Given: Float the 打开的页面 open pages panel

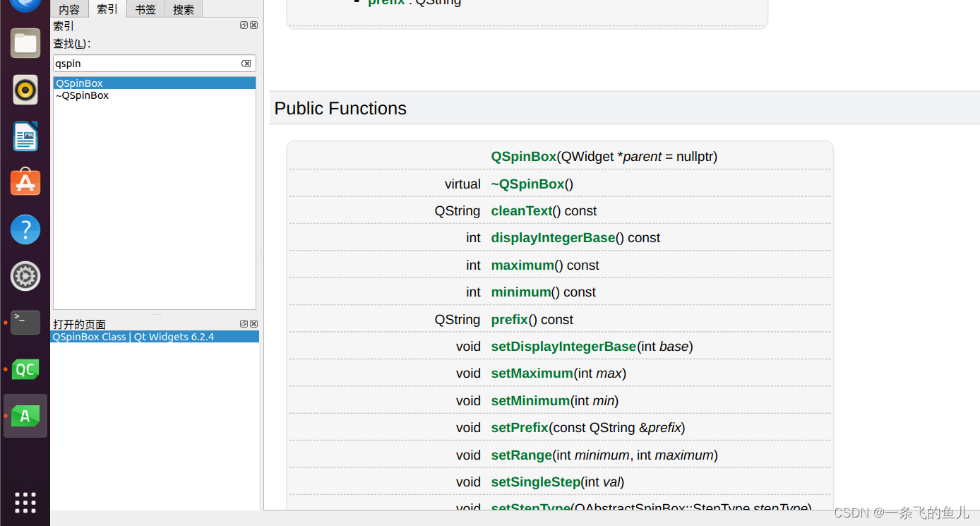Looking at the screenshot, I should (244, 323).
